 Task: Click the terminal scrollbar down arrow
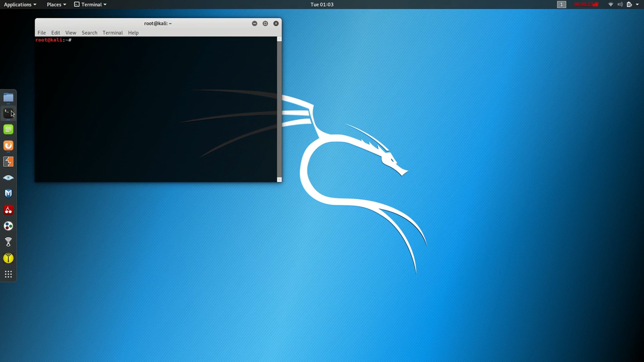(279, 180)
